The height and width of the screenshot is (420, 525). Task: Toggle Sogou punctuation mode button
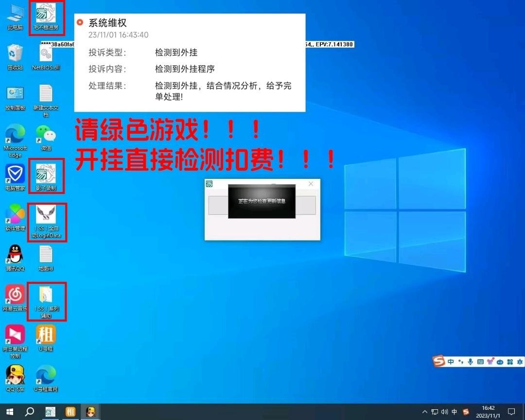click(460, 362)
